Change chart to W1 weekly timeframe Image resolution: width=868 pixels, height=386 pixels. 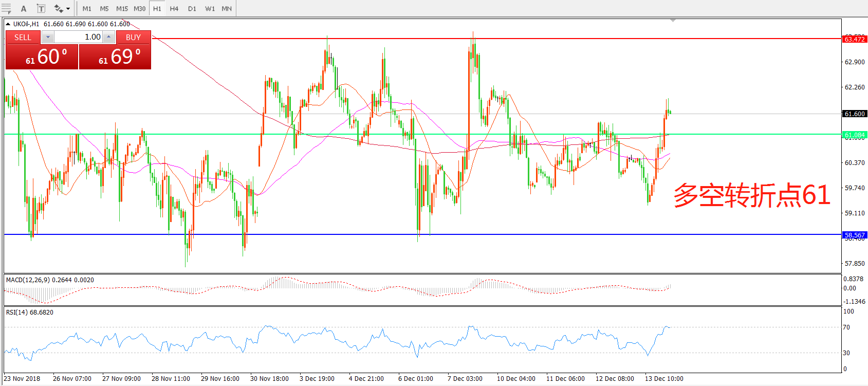(210, 9)
